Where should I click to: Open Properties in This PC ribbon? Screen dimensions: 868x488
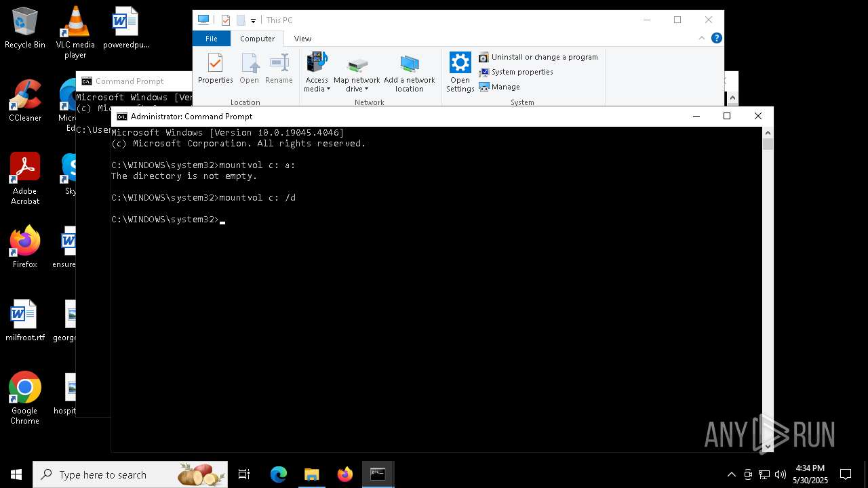pyautogui.click(x=215, y=68)
